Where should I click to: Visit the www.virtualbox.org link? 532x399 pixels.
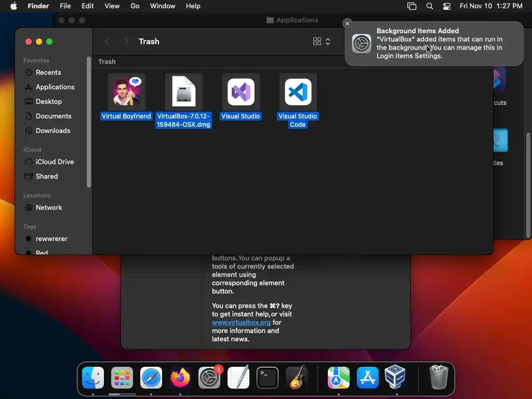tap(241, 322)
